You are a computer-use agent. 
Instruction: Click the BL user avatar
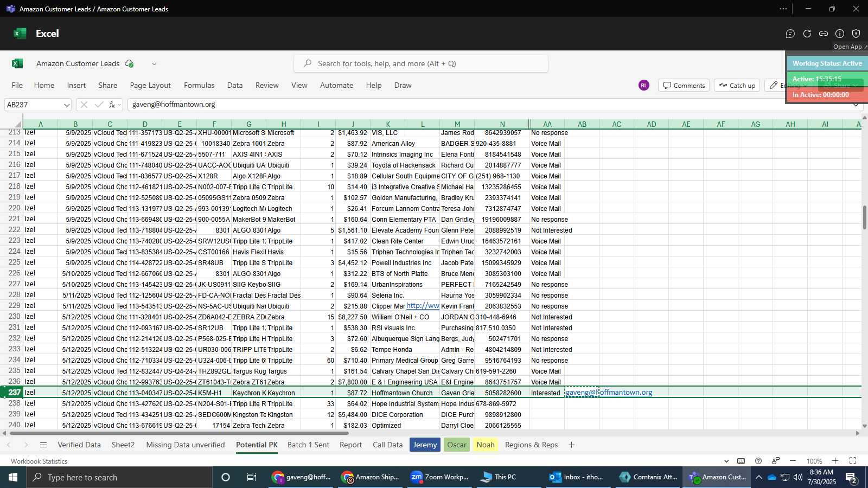point(644,85)
